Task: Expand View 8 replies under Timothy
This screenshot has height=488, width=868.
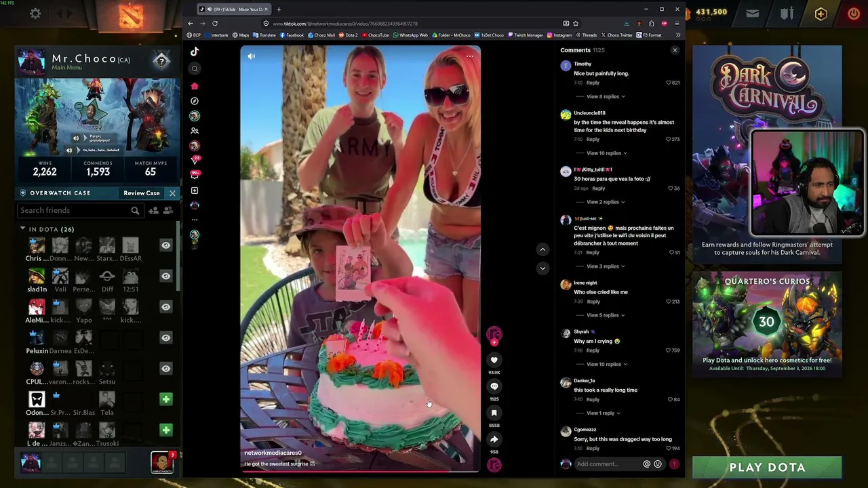Action: pyautogui.click(x=605, y=97)
